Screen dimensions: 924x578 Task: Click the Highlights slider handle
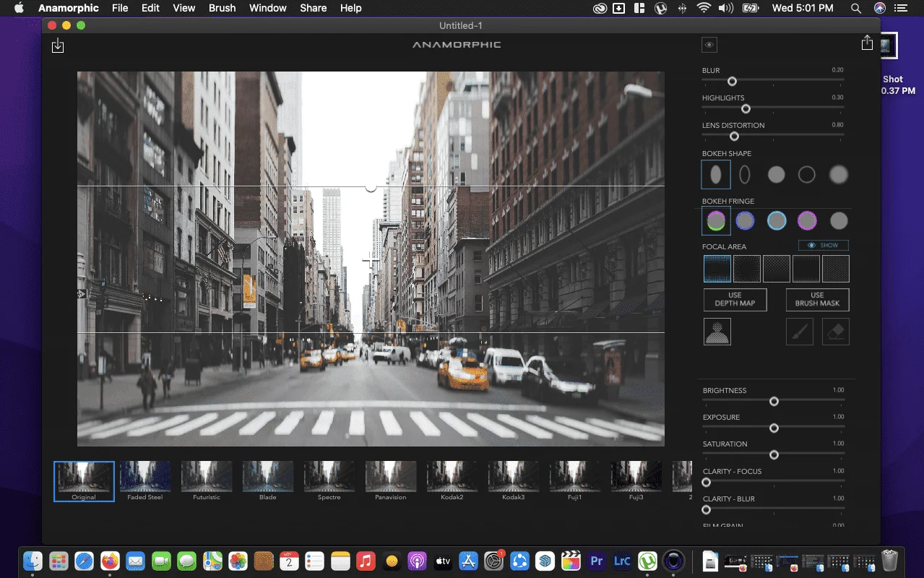746,109
